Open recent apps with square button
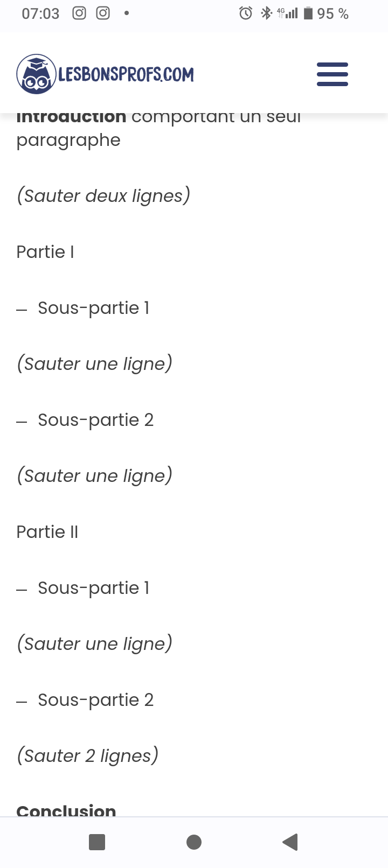 (x=97, y=842)
